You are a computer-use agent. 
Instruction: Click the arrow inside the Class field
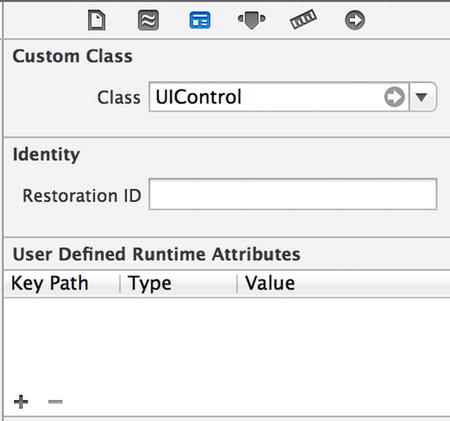point(394,97)
